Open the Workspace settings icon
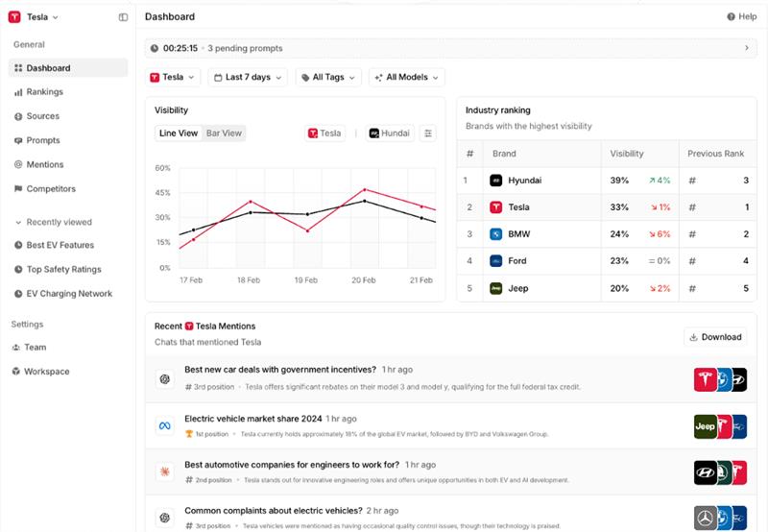Image resolution: width=768 pixels, height=532 pixels. coord(17,372)
